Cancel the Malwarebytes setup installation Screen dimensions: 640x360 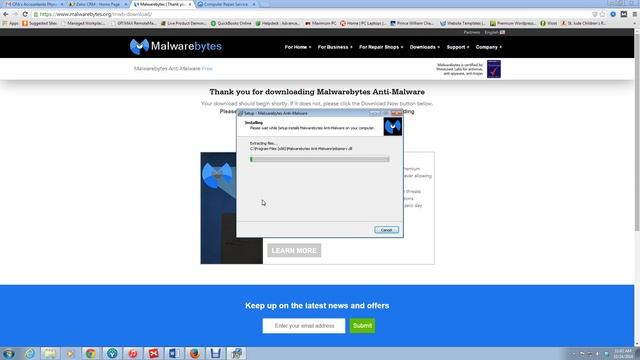pos(386,230)
